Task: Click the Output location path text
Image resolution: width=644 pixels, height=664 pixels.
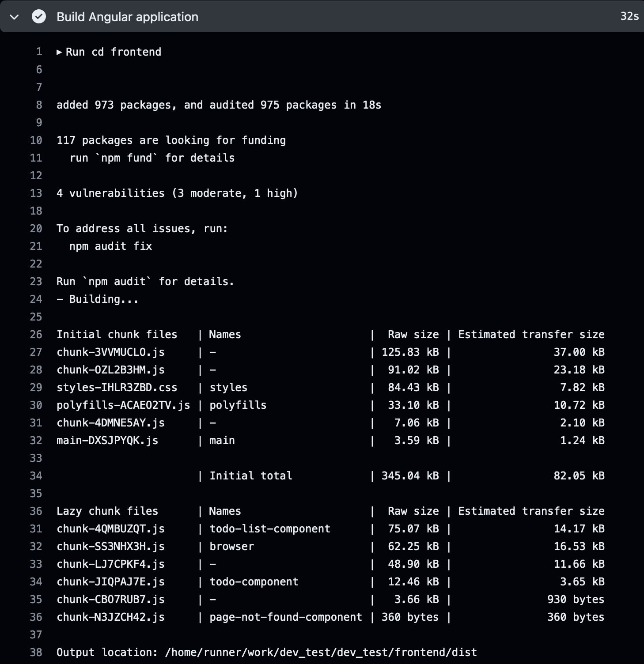Action: 321,653
